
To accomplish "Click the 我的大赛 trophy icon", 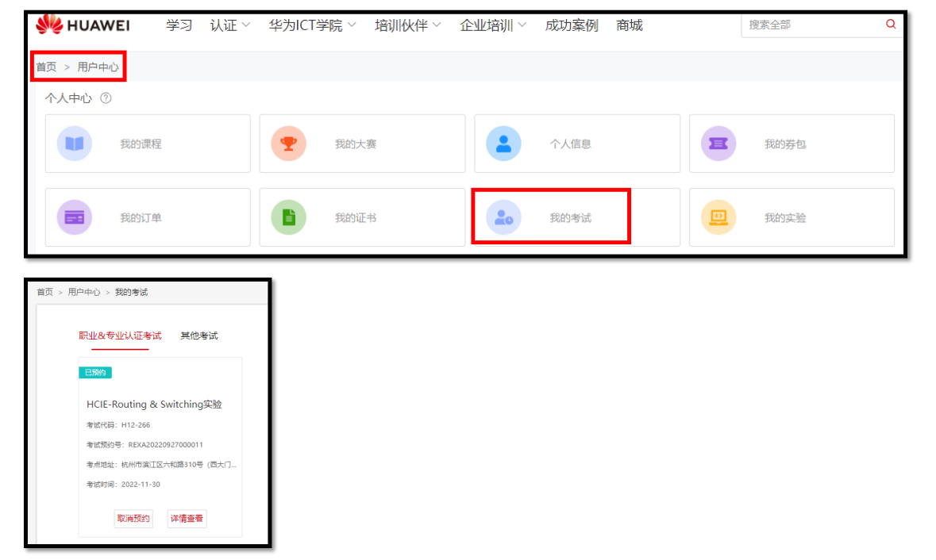I will [x=288, y=144].
